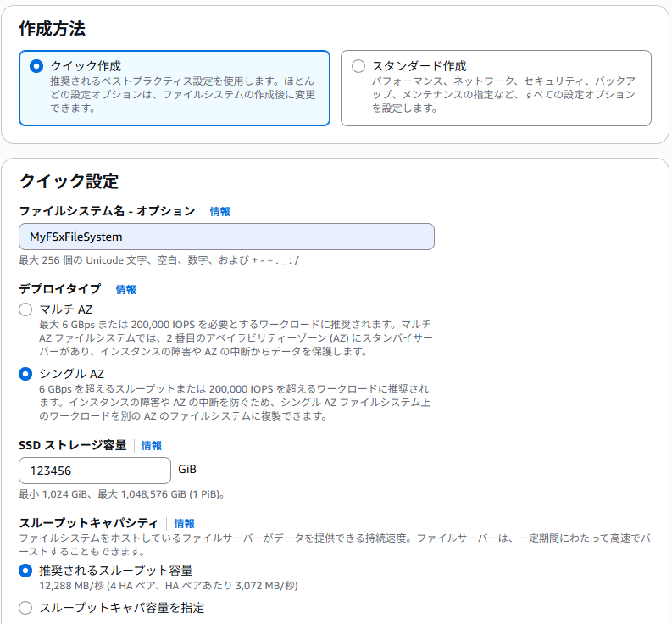
Task: Choose マルチ AZ deployment type
Action: pyautogui.click(x=25, y=309)
